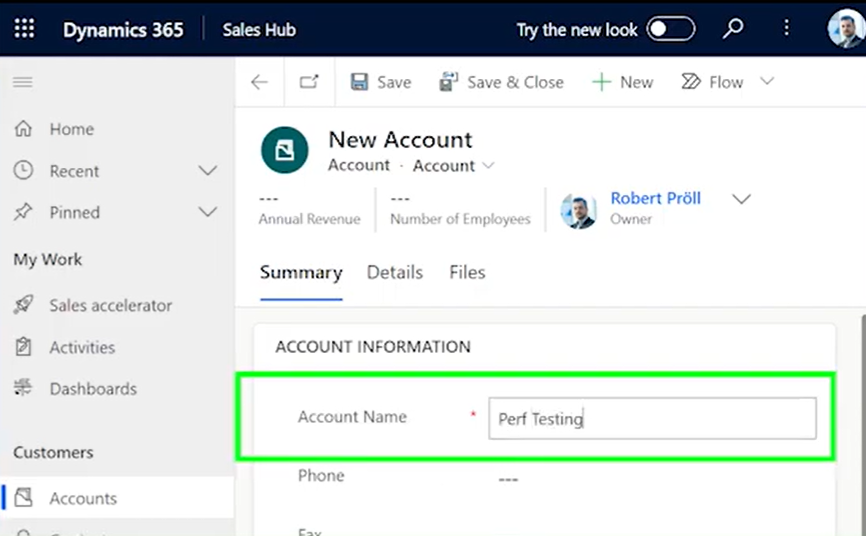
Task: Click the Accounts entity icon in sidebar
Action: [x=23, y=497]
